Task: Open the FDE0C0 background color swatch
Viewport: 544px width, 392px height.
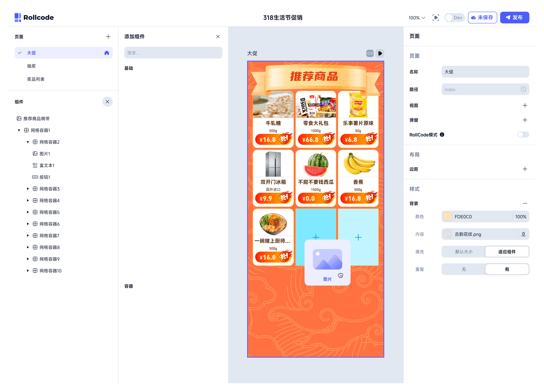Action: point(447,217)
